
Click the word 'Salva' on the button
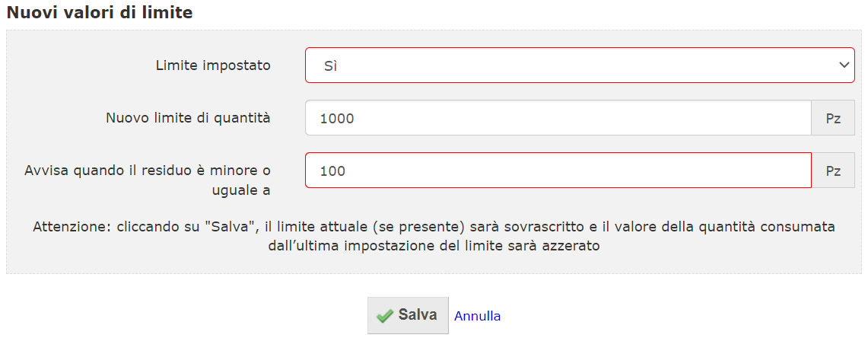[x=418, y=315]
